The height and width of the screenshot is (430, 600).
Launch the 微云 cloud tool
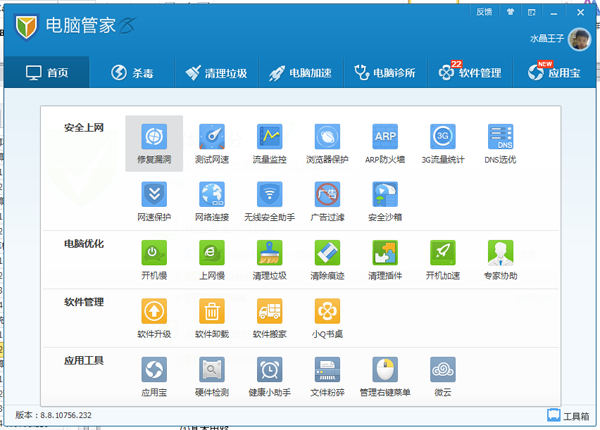coord(442,375)
